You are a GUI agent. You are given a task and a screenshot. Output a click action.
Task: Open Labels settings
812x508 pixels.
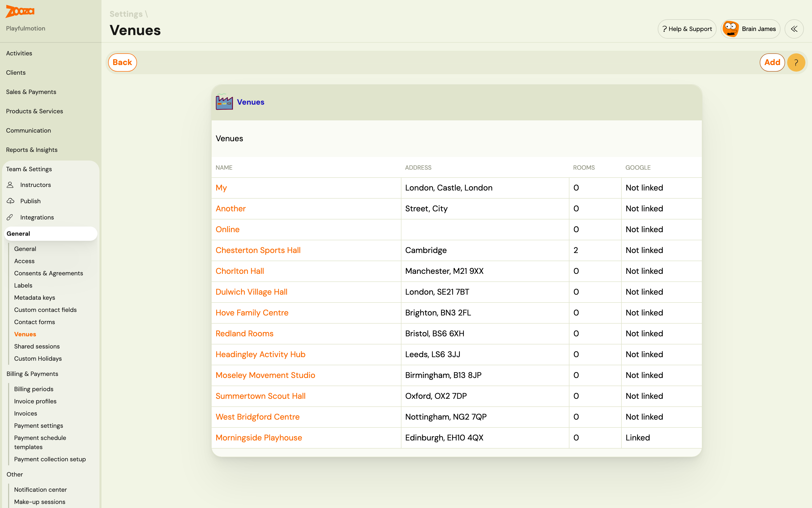[23, 285]
